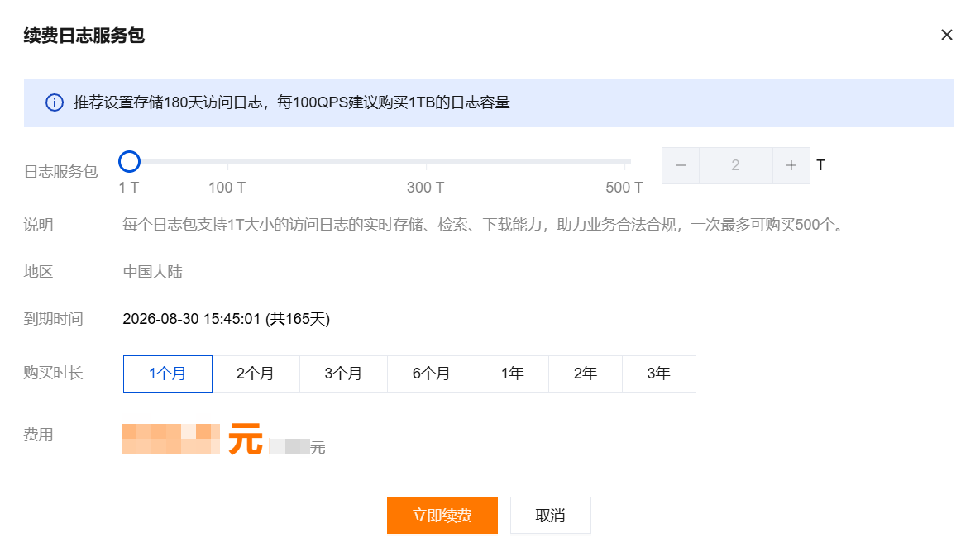
Task: Decrease log package quantity with minus
Action: click(681, 165)
